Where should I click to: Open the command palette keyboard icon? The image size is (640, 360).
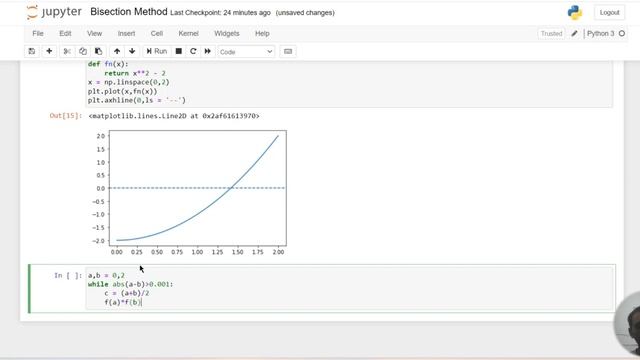click(288, 51)
